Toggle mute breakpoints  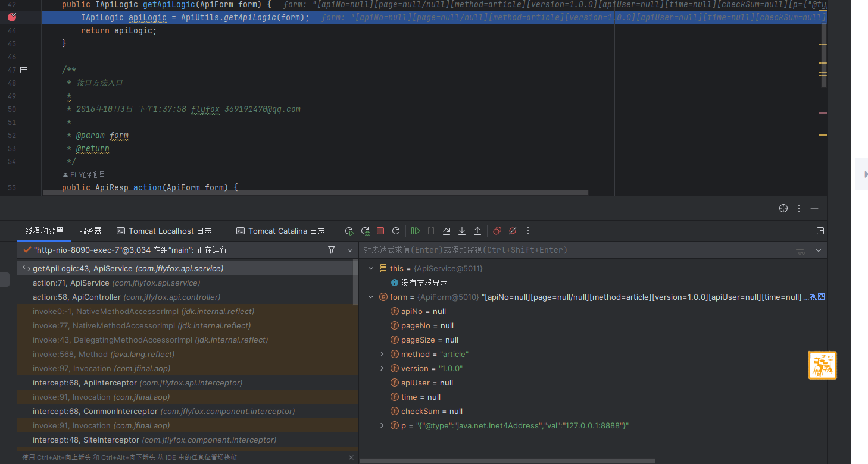513,231
